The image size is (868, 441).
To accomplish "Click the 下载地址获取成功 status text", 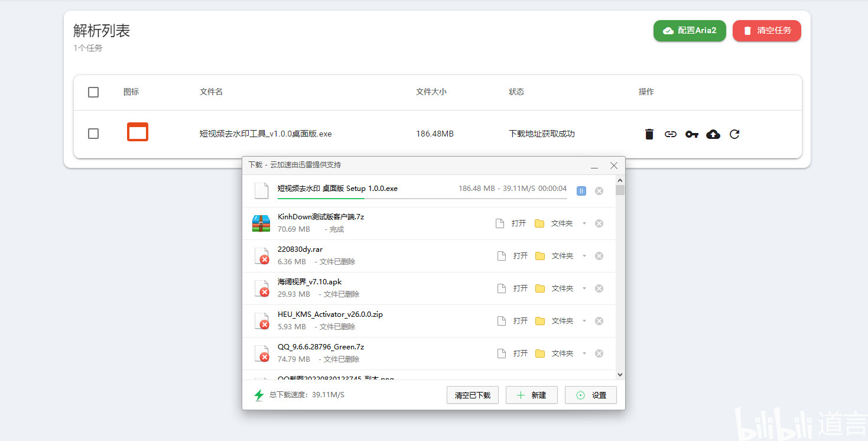I will click(x=542, y=134).
